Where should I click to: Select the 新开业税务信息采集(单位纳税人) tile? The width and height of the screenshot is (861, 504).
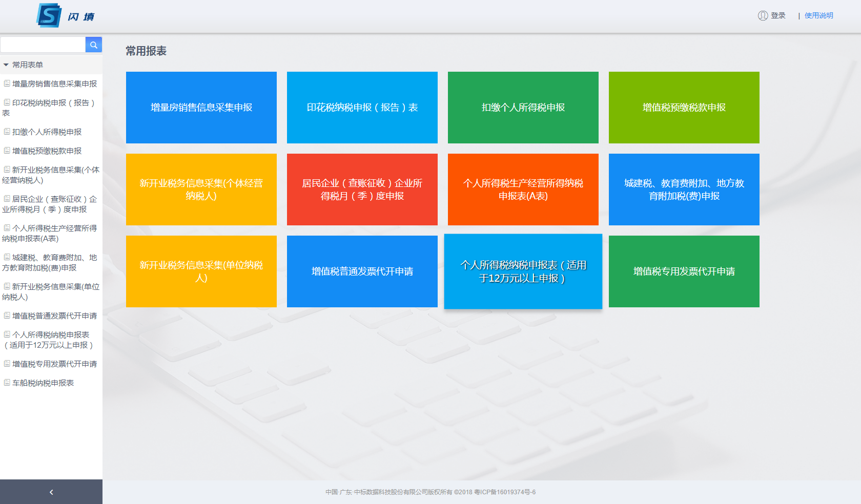click(201, 271)
